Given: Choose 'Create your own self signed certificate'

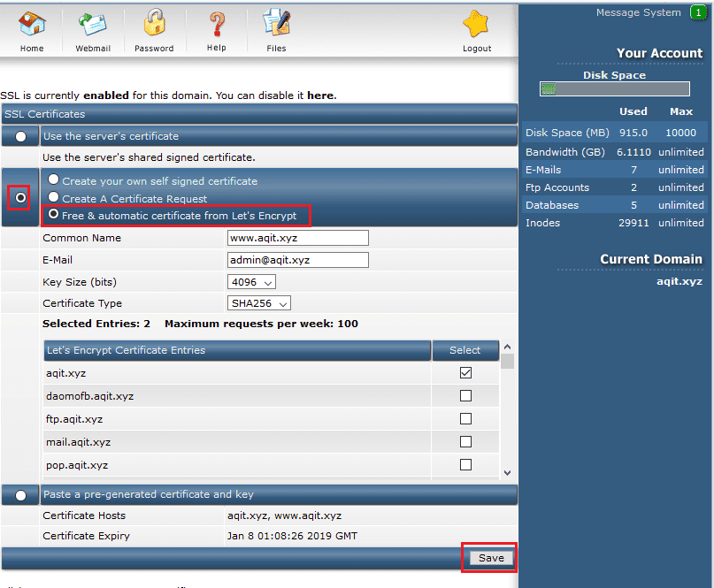Looking at the screenshot, I should pyautogui.click(x=54, y=179).
